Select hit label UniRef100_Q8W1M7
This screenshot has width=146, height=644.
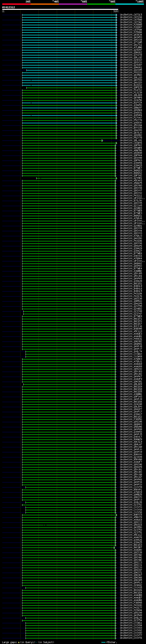[131, 108]
